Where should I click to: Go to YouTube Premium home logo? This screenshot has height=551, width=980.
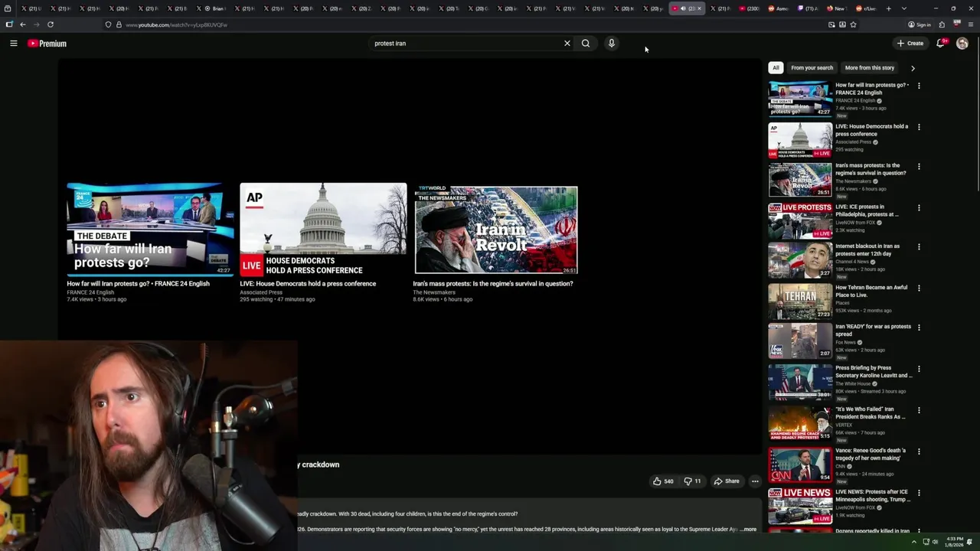(47, 44)
